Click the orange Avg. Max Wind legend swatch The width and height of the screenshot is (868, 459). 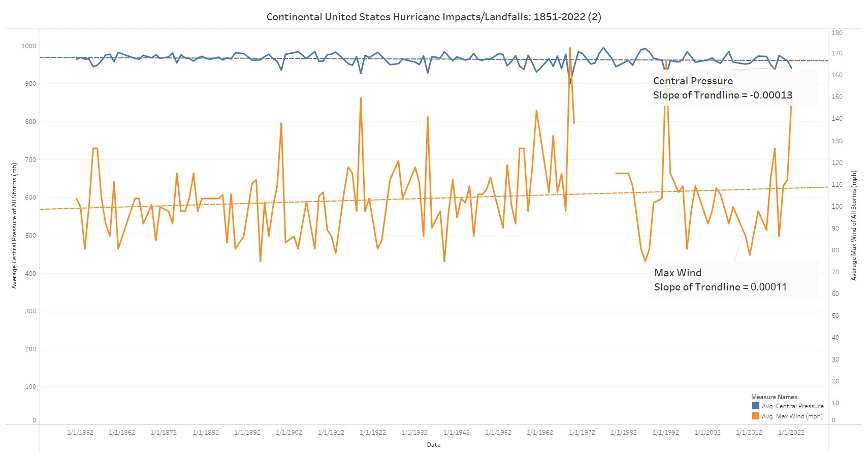756,416
